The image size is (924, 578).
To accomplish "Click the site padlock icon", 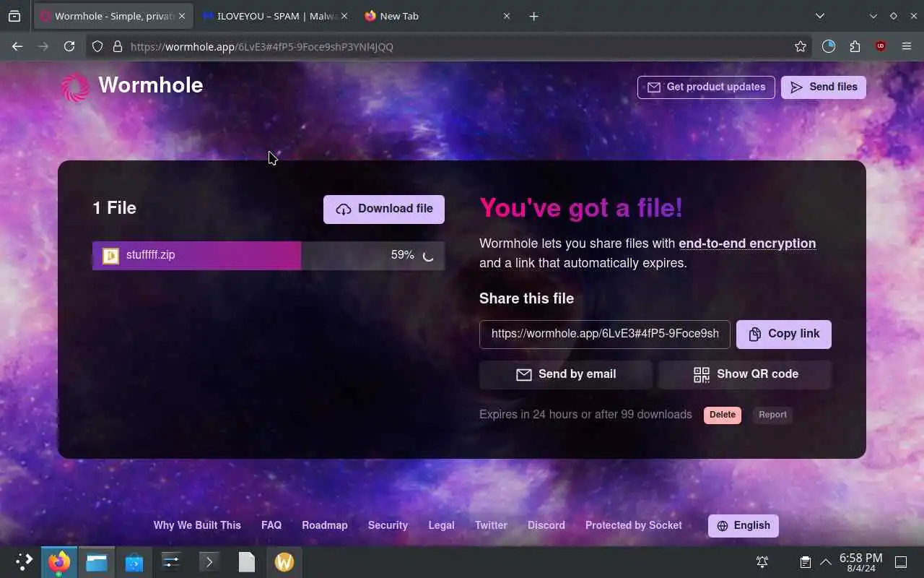I will pyautogui.click(x=118, y=46).
